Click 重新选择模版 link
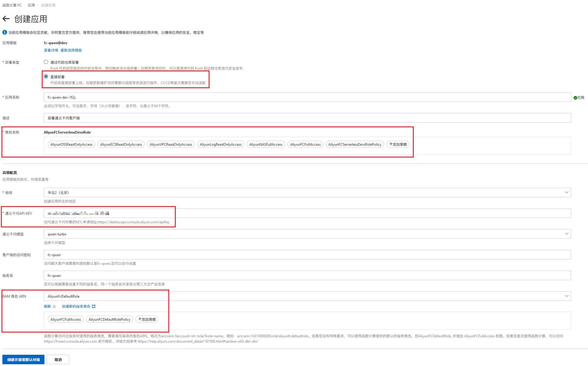 coord(71,50)
